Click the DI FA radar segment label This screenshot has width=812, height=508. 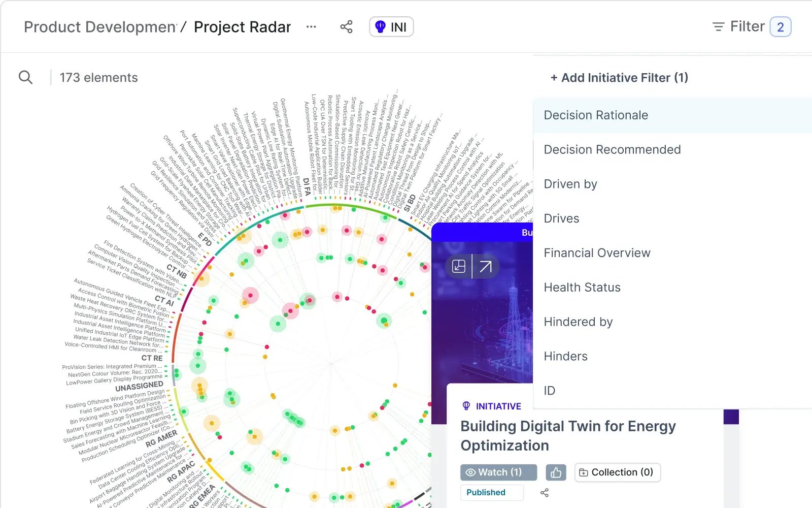pyautogui.click(x=306, y=187)
